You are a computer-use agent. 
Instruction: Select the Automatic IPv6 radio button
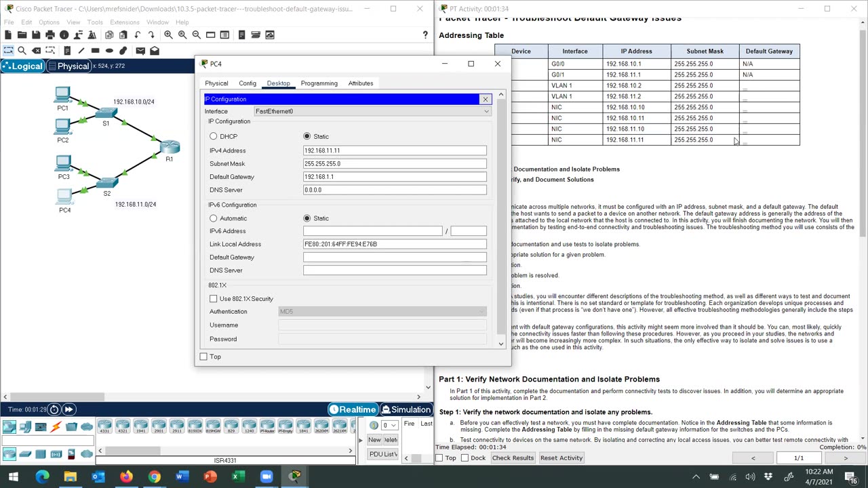(x=214, y=218)
